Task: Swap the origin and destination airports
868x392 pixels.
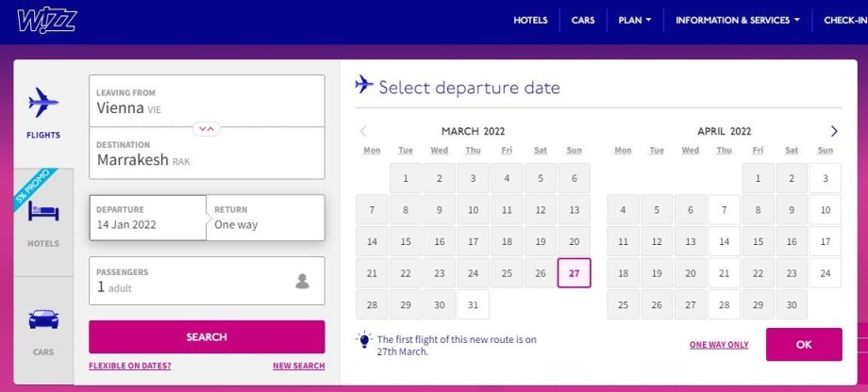Action: coord(207,128)
